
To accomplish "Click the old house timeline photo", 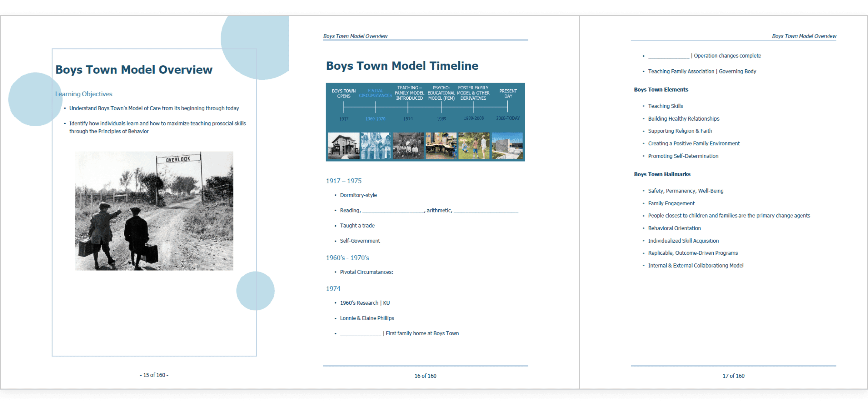I will pos(344,146).
